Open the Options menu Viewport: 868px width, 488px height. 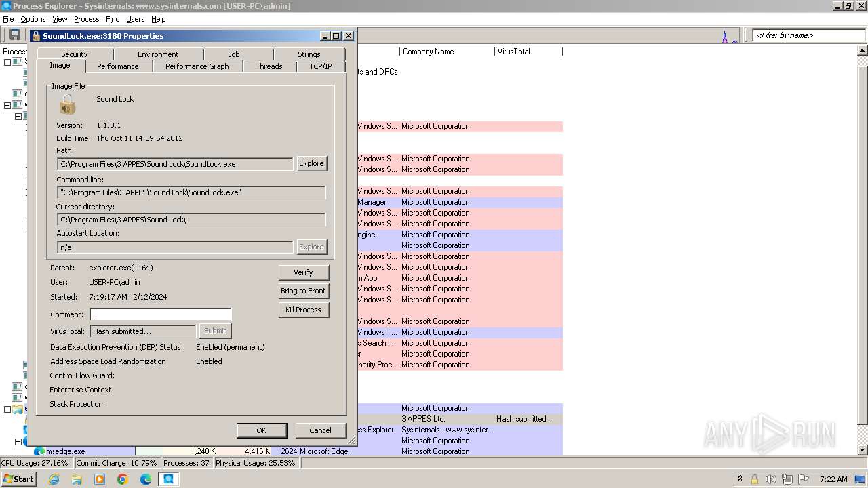33,19
